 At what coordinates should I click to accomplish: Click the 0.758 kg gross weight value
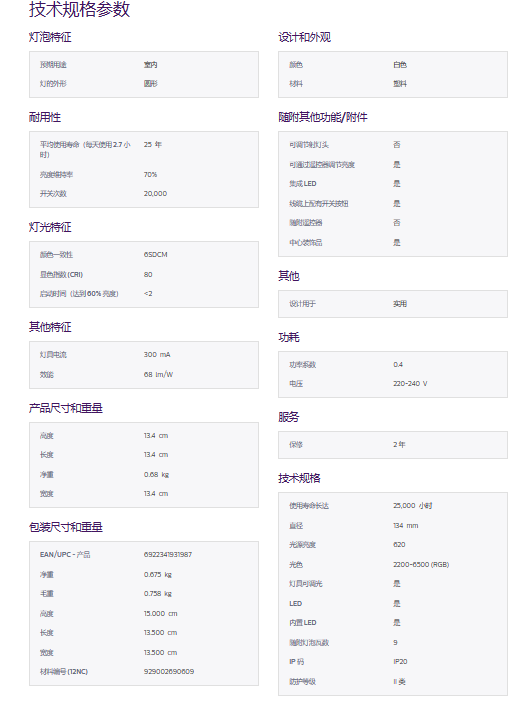pyautogui.click(x=158, y=593)
